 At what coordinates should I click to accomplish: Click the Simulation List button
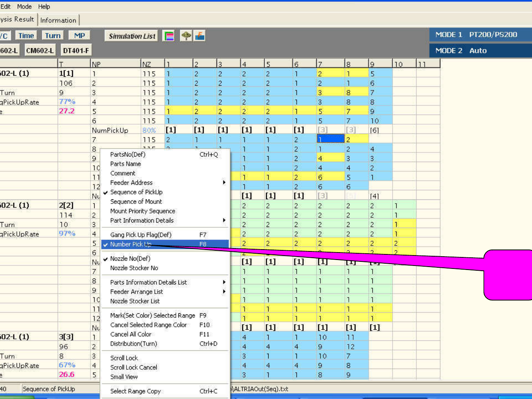tap(132, 36)
